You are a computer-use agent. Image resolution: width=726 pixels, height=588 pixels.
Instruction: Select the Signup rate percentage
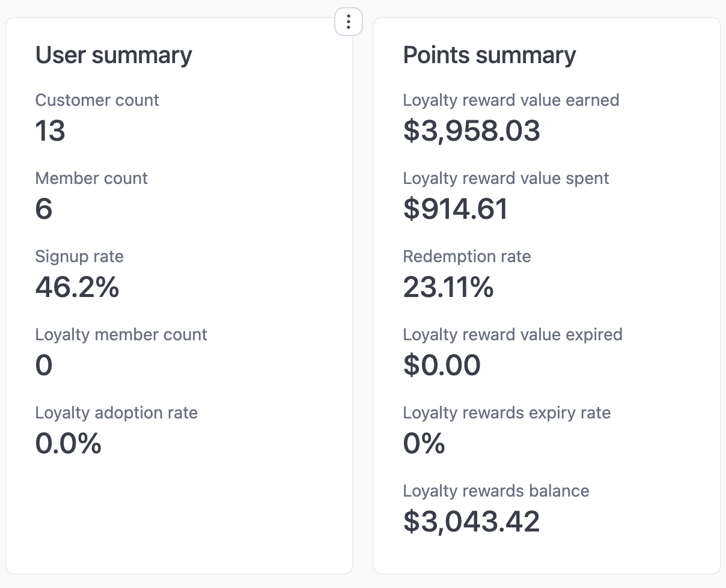pyautogui.click(x=78, y=287)
